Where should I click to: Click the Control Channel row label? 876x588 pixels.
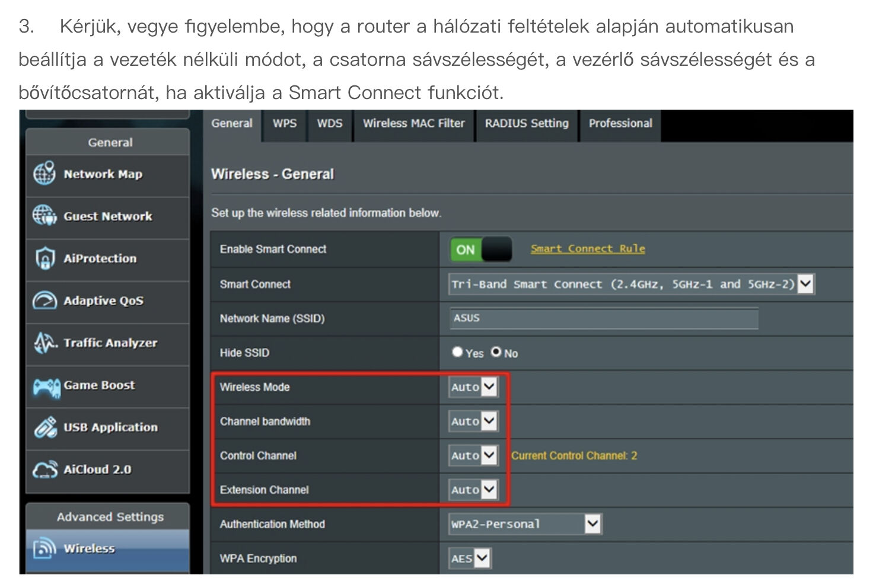coord(258,456)
